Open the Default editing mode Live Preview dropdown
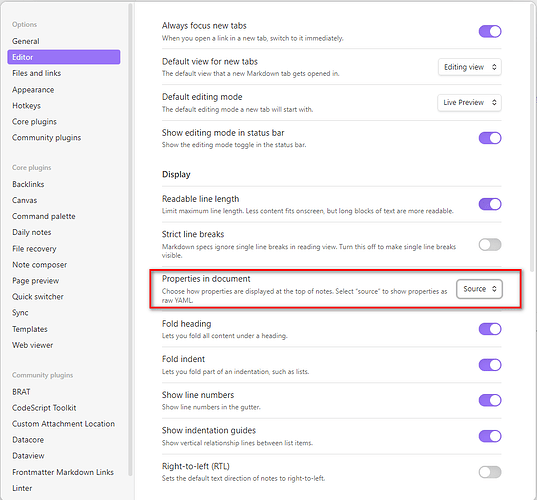Viewport: 537px width, 500px height. 469,102
